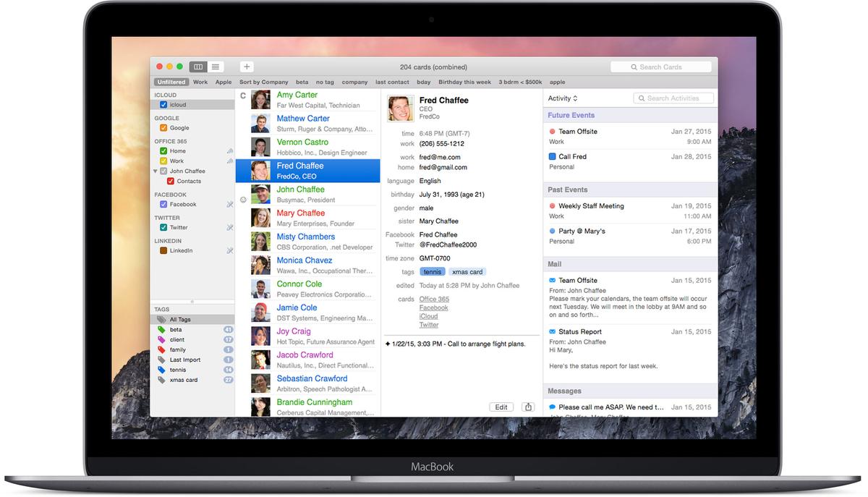The width and height of the screenshot is (868, 497).
Task: Click the magnifier in Search Cards field
Action: 634,67
